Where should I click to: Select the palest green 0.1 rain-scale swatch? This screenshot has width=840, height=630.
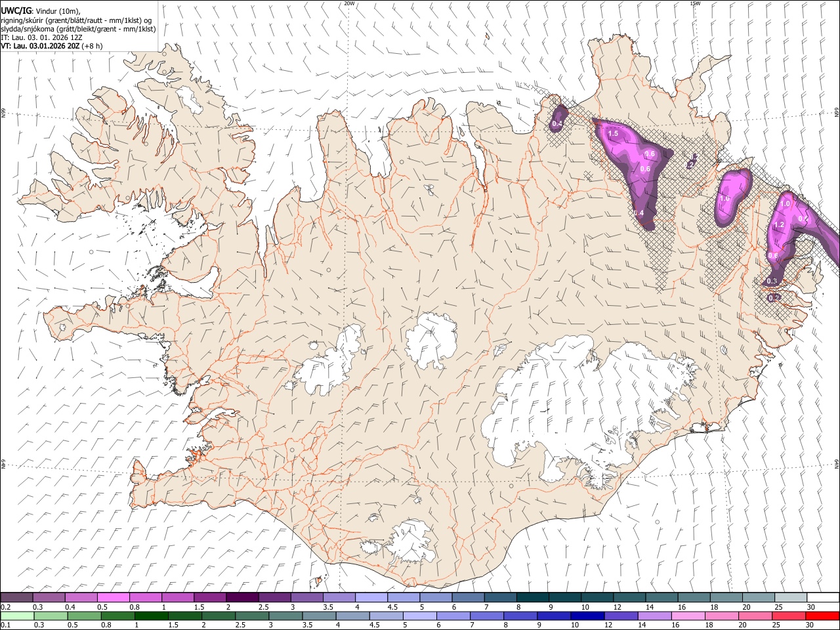pos(17,616)
